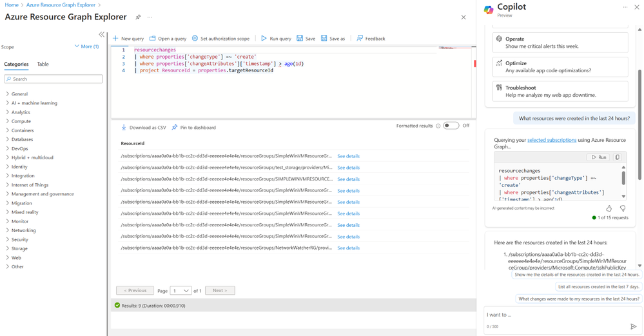Viewport: 644px width, 336px height.
Task: See details for NetworkWatcherRG resource
Action: pyautogui.click(x=348, y=248)
